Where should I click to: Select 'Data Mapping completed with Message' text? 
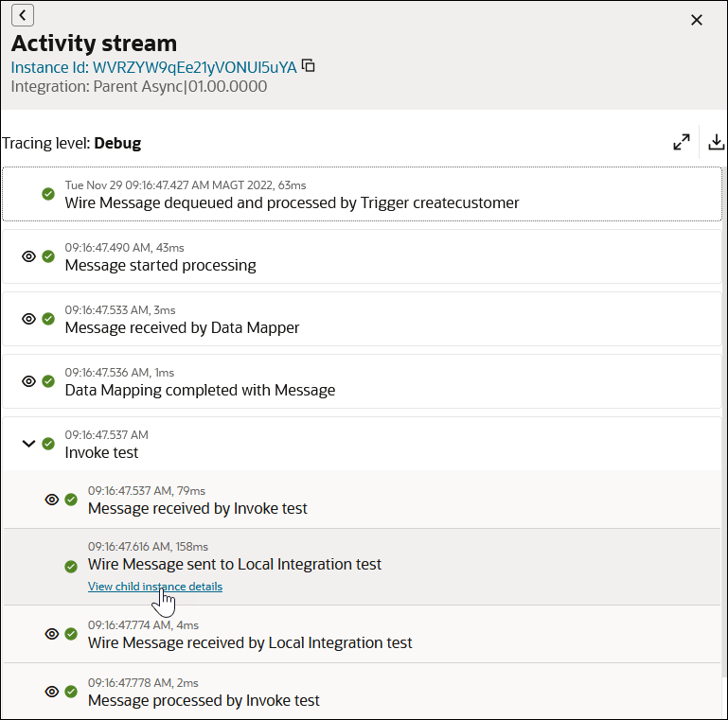200,390
